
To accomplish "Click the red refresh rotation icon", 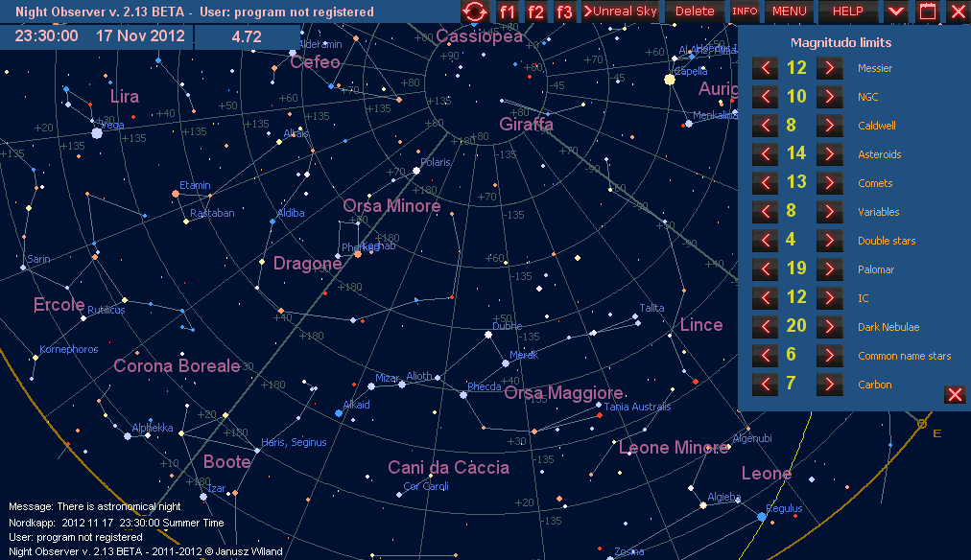I will tap(475, 12).
